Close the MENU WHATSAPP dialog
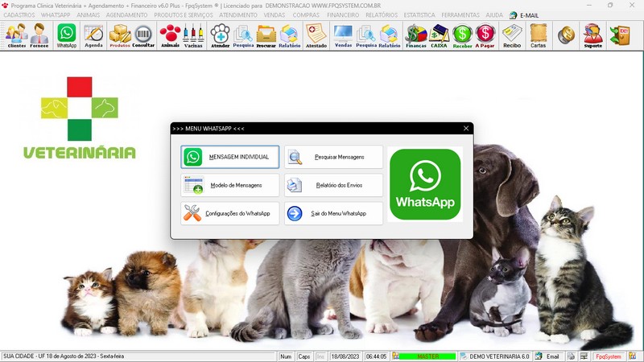 coord(466,129)
